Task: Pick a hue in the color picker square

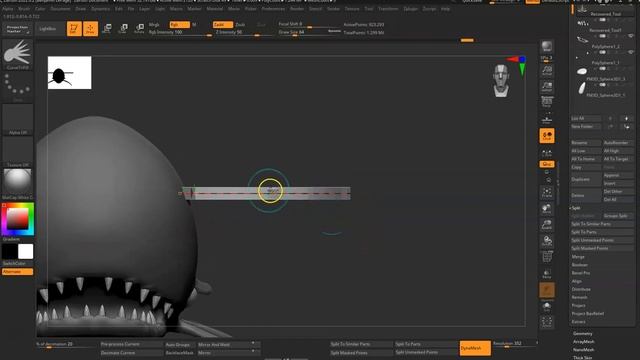Action: 18,219
